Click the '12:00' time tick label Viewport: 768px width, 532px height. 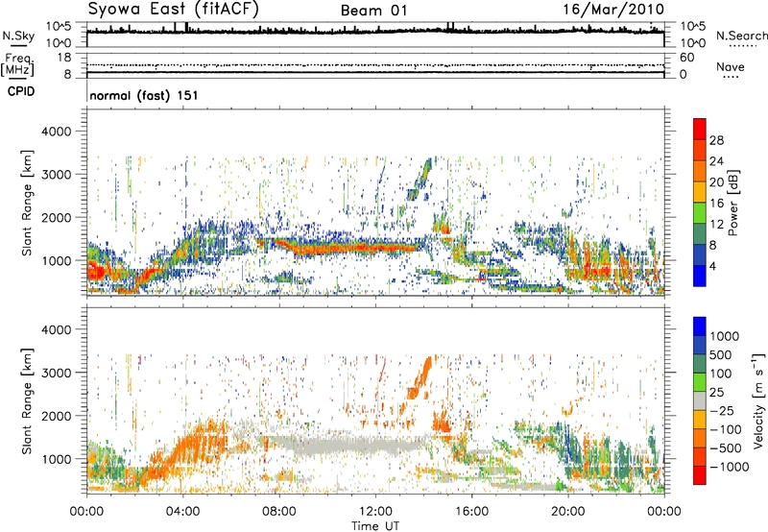coord(375,512)
